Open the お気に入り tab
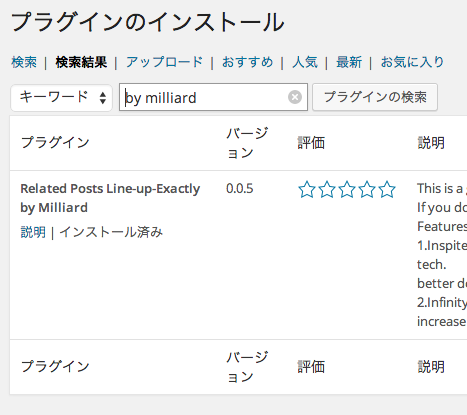 (412, 62)
